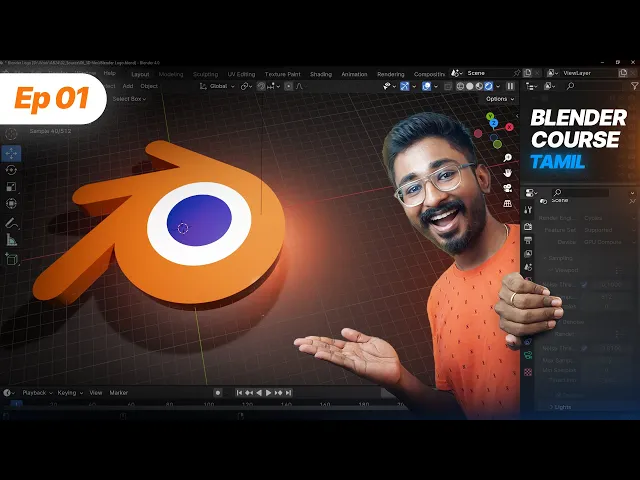The height and width of the screenshot is (480, 640).
Task: Select the Transform tool in the toolbar
Action: [11, 203]
